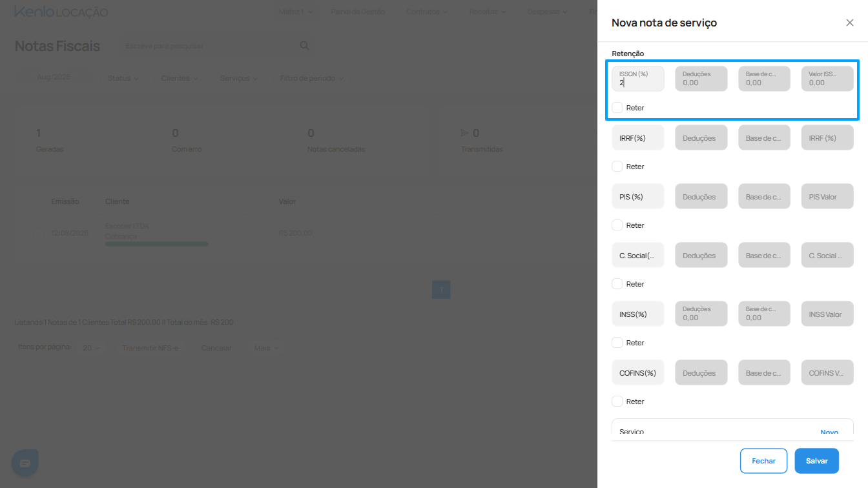This screenshot has width=868, height=488.
Task: Click the Geradas counter card
Action: click(50, 141)
